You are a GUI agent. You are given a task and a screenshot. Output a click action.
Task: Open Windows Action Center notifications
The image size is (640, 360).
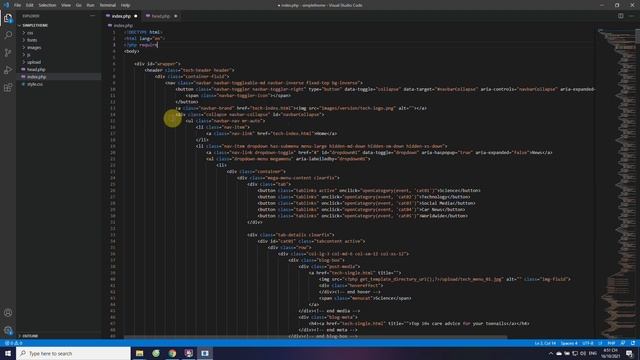click(x=629, y=353)
